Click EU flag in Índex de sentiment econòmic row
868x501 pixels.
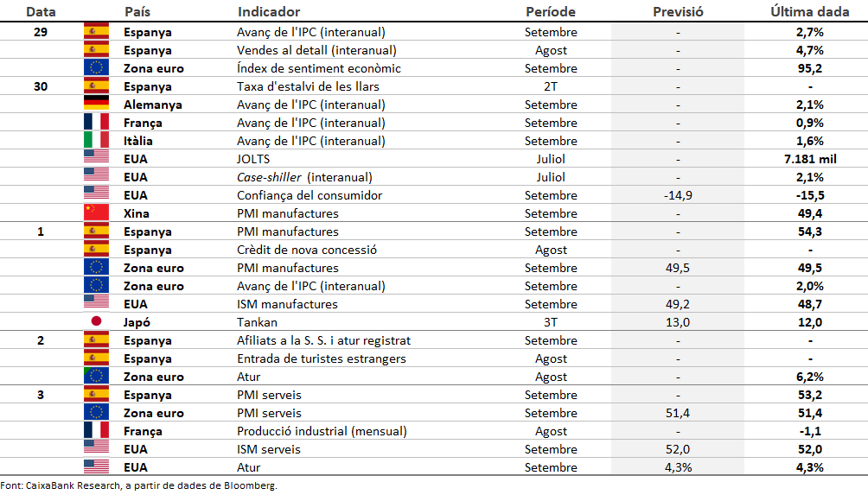point(96,68)
